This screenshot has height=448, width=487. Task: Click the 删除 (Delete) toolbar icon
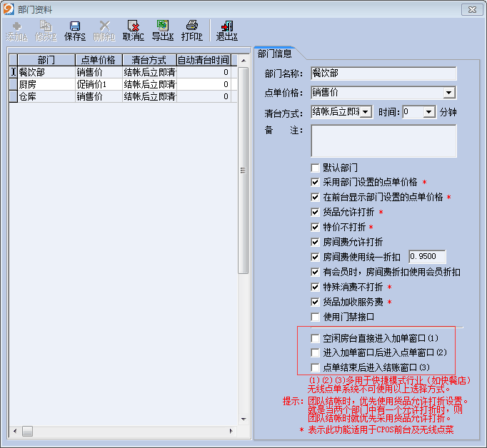click(104, 30)
